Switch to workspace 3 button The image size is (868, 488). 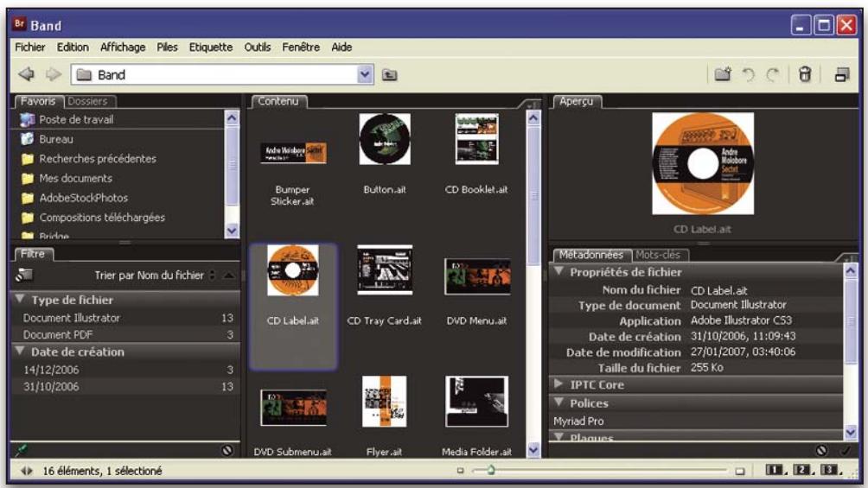(830, 471)
